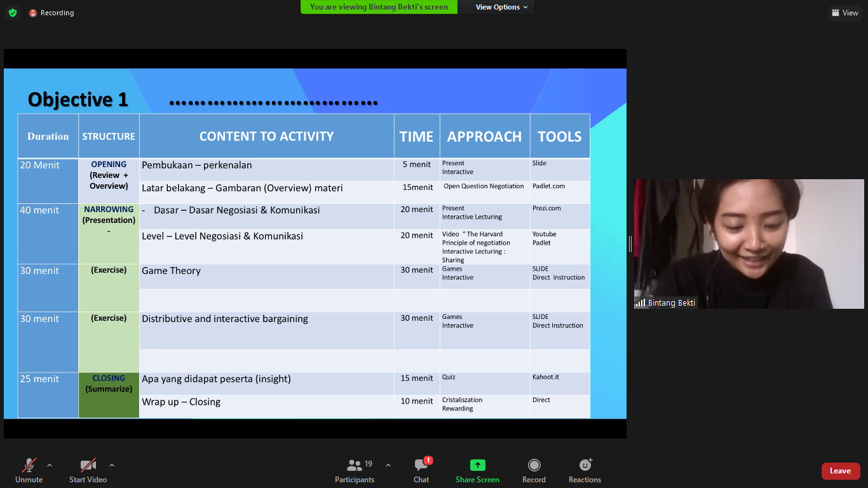
Task: Open the Reactions emoji icon
Action: pyautogui.click(x=585, y=465)
